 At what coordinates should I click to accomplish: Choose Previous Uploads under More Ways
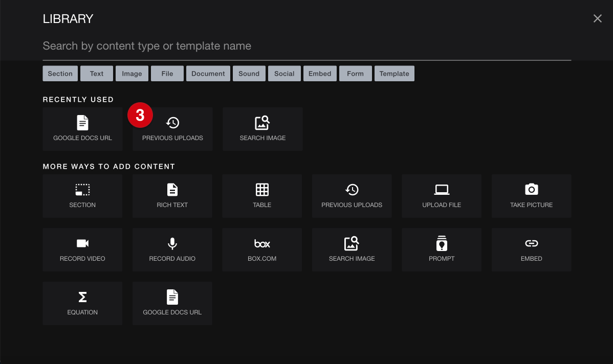(x=352, y=196)
